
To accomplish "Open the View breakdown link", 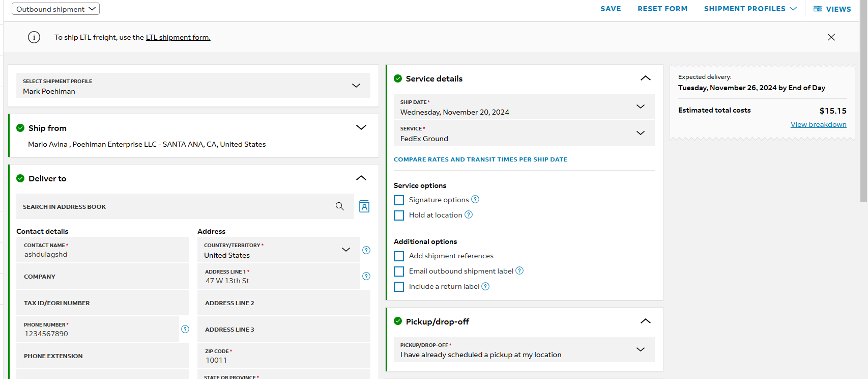I will tap(818, 124).
